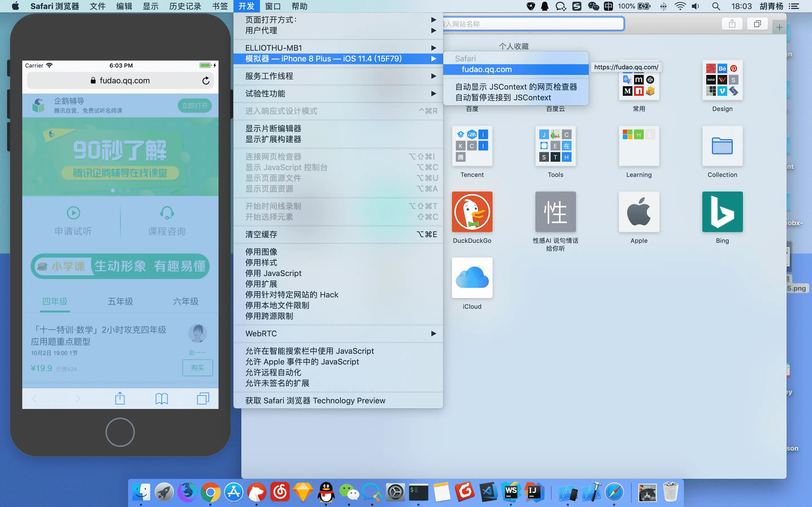Viewport: 812px width, 507px height.
Task: Toggle 停用 JavaScript menu option
Action: click(x=273, y=273)
